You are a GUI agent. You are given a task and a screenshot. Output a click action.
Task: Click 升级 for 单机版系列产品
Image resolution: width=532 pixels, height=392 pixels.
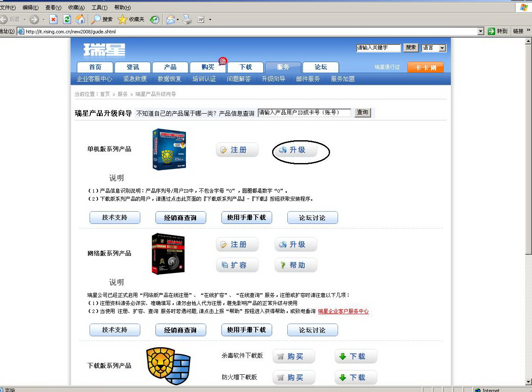point(296,150)
